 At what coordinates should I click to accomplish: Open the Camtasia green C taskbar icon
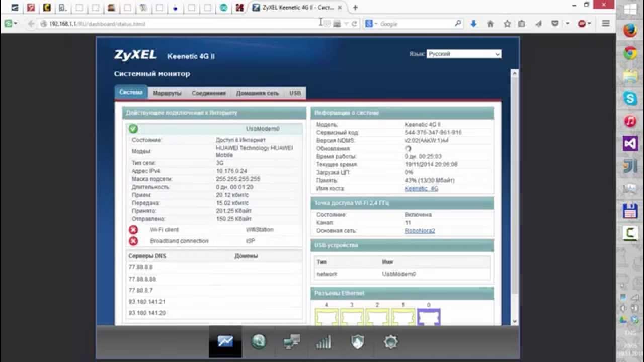(630, 234)
